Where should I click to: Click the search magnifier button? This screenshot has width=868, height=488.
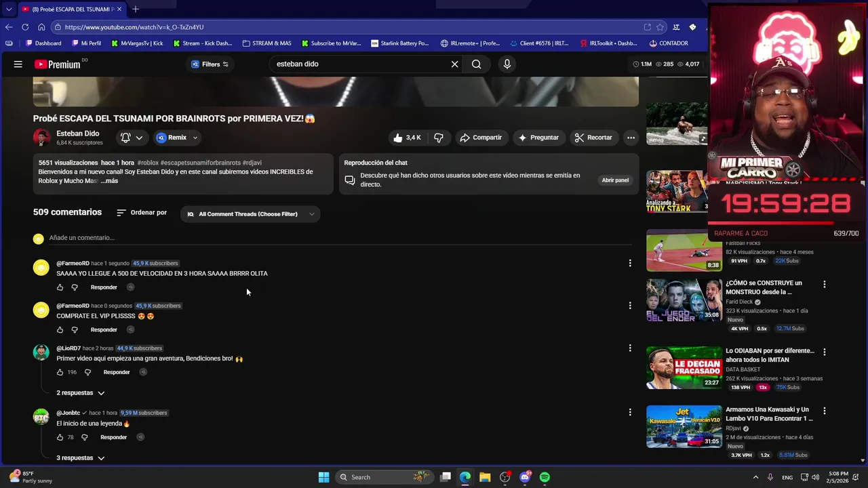477,64
